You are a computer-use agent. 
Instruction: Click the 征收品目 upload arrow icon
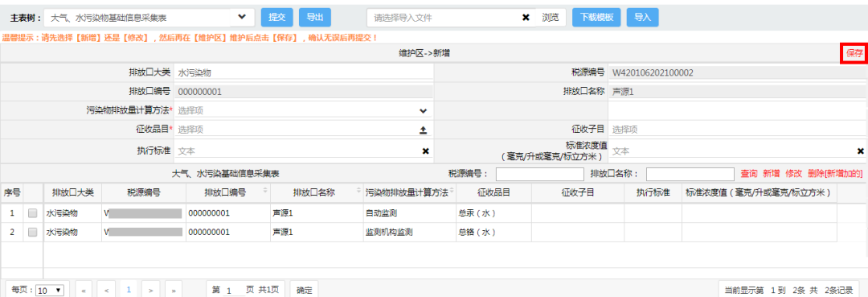[424, 130]
